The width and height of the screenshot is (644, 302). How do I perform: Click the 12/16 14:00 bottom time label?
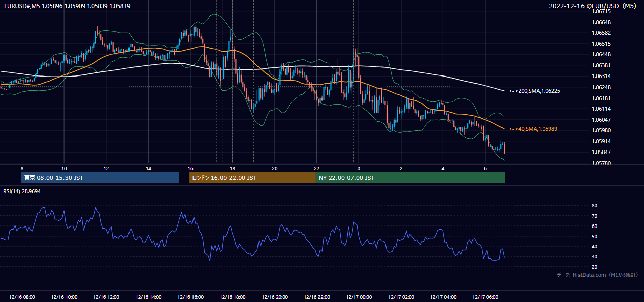[148, 297]
